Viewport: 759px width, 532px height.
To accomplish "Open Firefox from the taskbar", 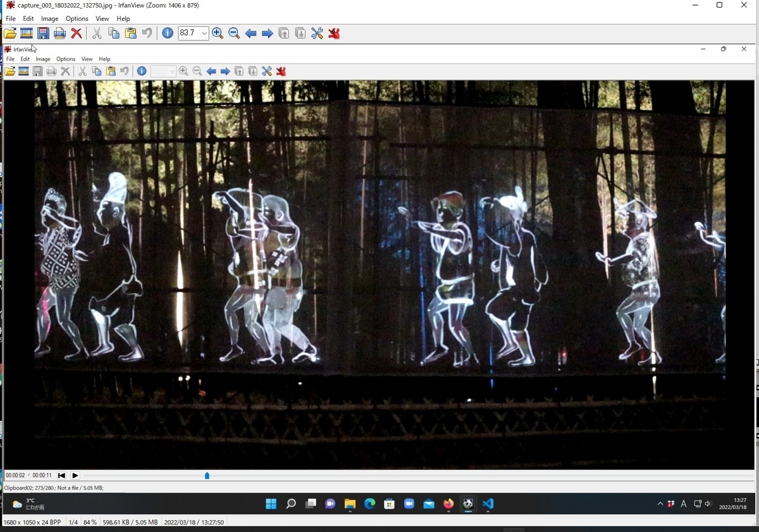I will [x=448, y=504].
